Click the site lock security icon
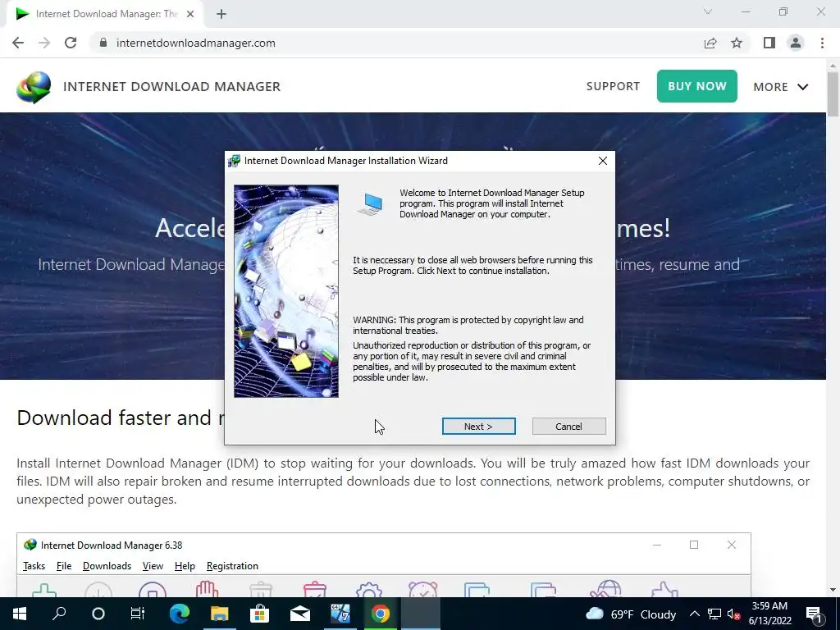The width and height of the screenshot is (840, 630). (x=103, y=43)
